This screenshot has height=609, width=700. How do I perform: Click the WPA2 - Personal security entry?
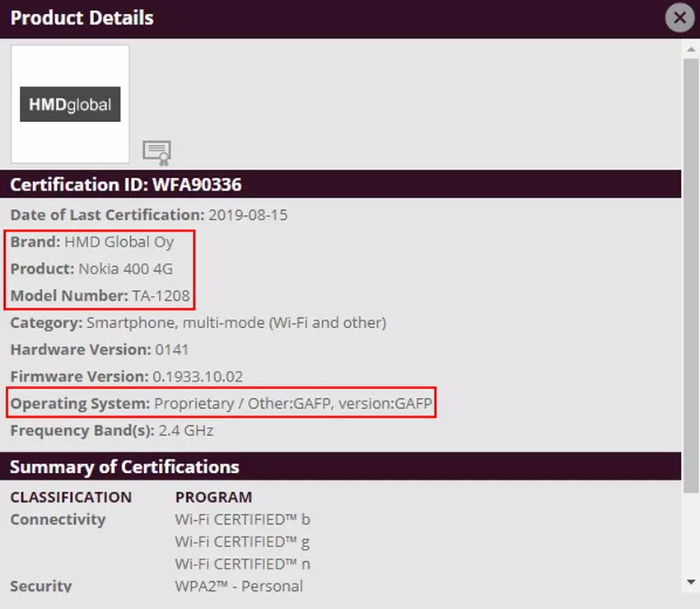[239, 586]
